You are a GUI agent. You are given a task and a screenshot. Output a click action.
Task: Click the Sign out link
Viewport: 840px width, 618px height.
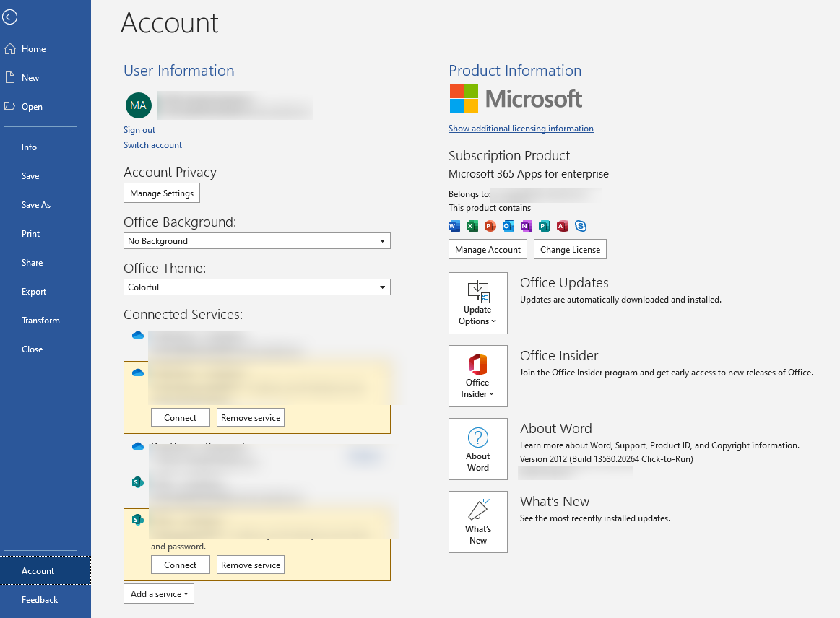(139, 129)
